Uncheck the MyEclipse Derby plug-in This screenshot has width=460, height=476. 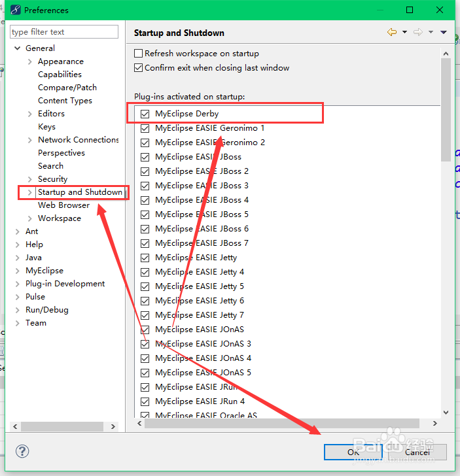pos(145,114)
